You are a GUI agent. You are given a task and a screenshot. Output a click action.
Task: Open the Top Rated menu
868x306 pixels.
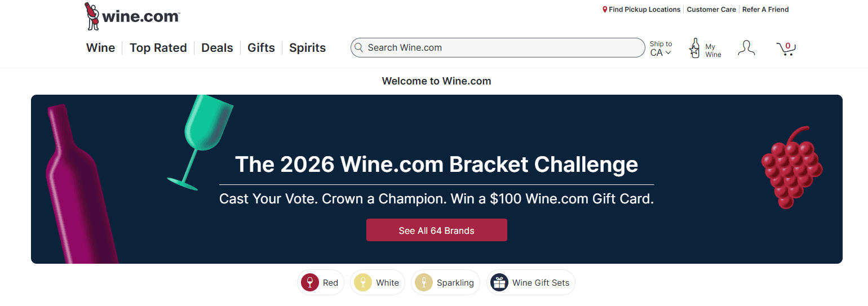158,48
